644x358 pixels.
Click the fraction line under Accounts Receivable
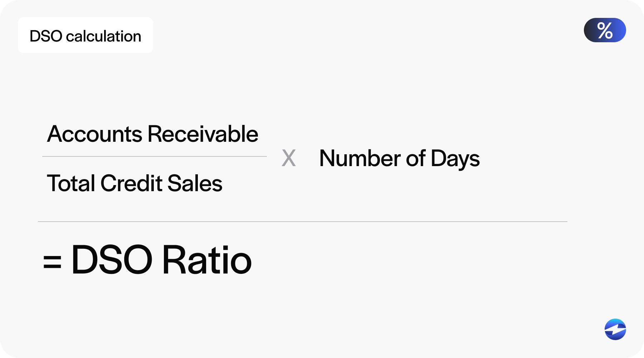tap(155, 156)
